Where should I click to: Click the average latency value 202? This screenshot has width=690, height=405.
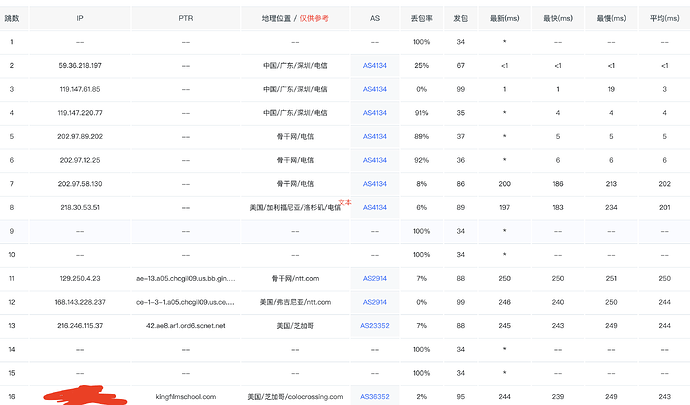point(664,184)
